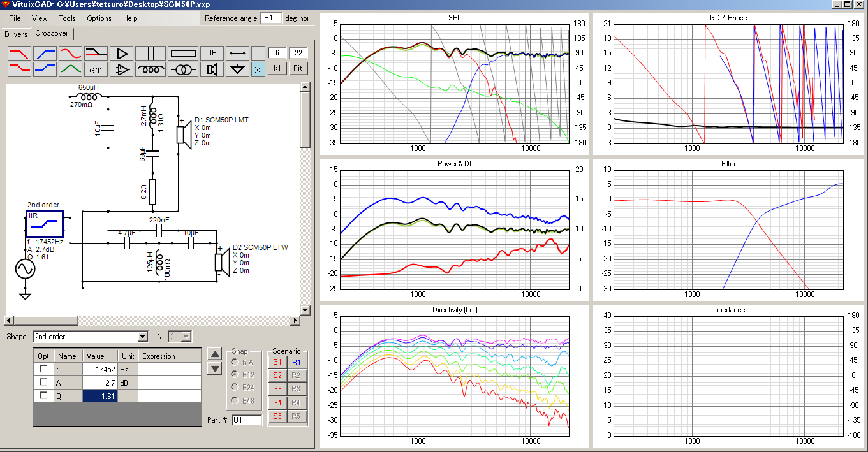Check the Opt box for parameter Q
The image size is (868, 452).
(43, 396)
